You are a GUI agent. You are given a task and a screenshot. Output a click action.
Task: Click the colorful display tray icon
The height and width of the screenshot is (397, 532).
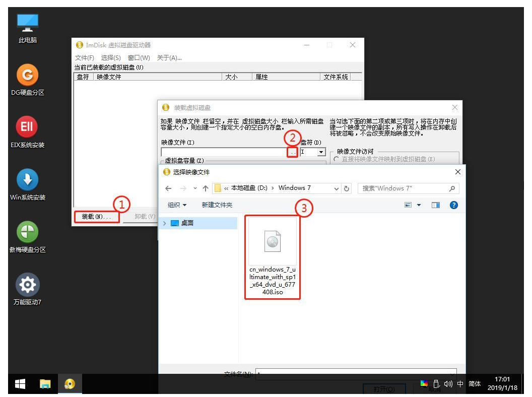[424, 383]
